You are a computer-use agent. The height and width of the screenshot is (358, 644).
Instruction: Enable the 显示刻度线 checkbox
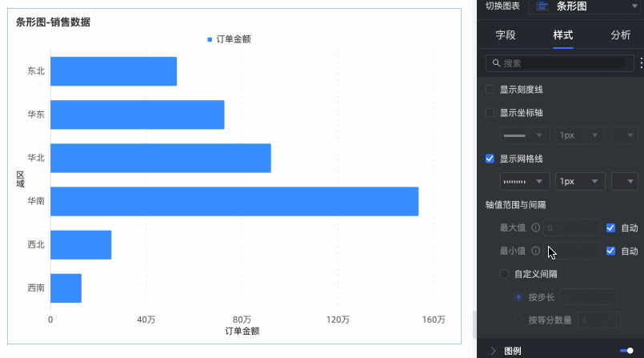pos(490,89)
